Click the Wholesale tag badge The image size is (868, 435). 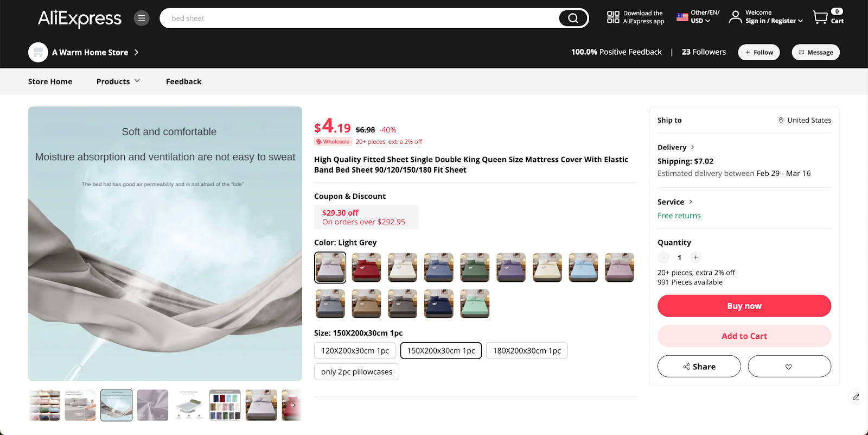pyautogui.click(x=333, y=142)
